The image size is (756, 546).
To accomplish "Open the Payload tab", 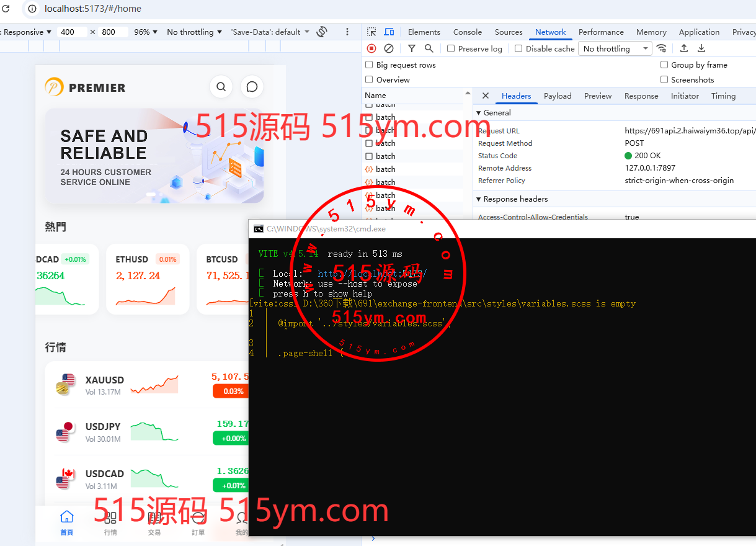I will tap(558, 96).
